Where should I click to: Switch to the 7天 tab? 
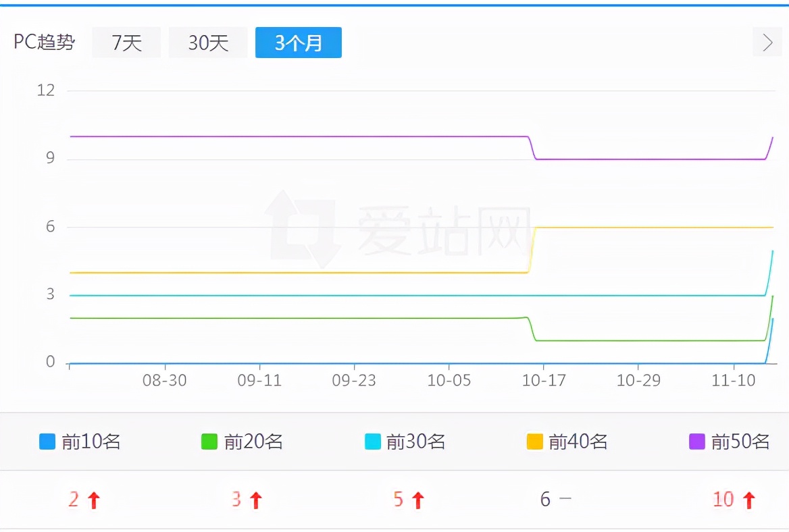126,42
